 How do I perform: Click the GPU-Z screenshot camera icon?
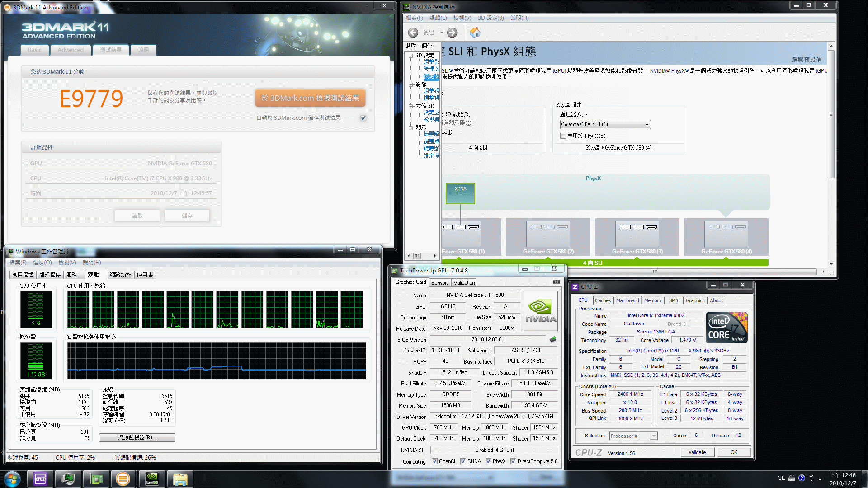pos(556,282)
